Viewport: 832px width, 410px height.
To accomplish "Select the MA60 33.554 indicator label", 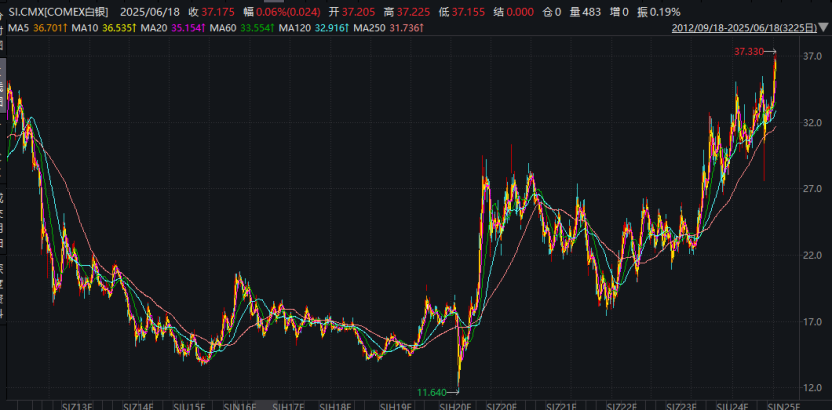I will (x=242, y=27).
